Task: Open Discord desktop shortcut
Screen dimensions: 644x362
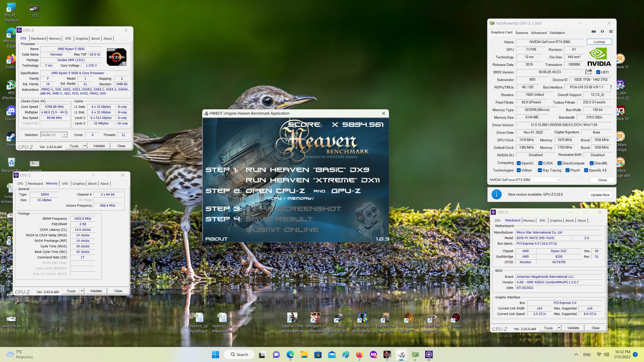Action: (x=11, y=113)
